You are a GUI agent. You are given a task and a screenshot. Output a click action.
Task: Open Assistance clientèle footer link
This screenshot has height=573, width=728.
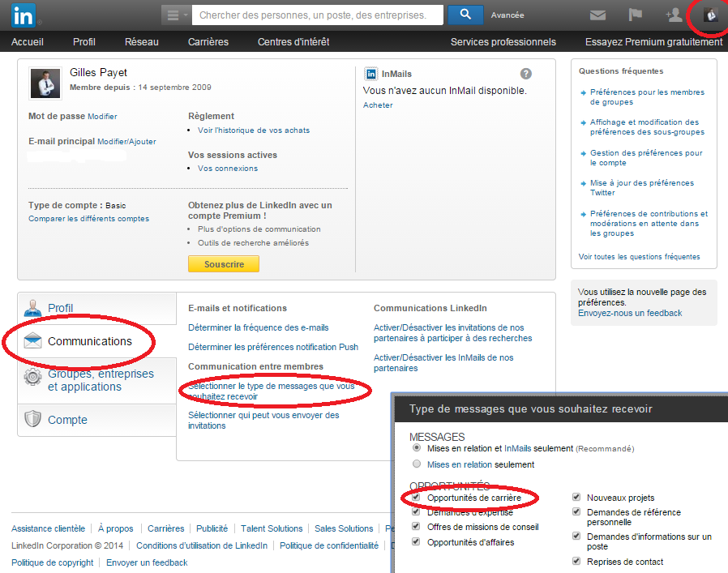(49, 528)
